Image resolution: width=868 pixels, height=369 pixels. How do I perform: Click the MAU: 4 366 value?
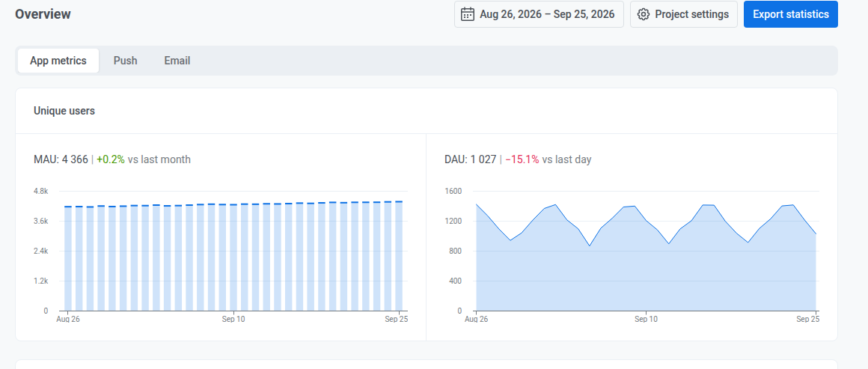(61, 159)
